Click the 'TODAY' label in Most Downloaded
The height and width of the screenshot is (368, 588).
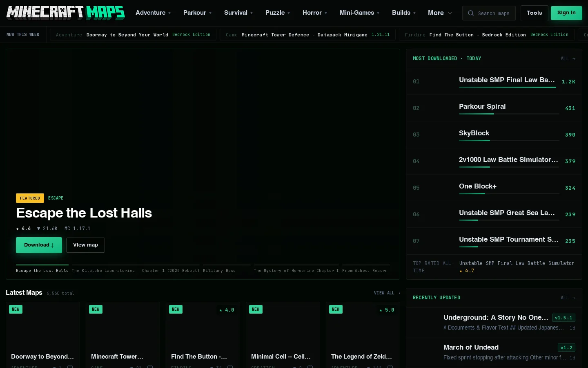[x=474, y=58]
